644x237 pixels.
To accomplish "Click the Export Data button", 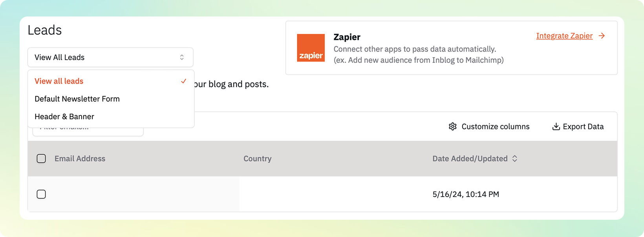I will click(578, 126).
